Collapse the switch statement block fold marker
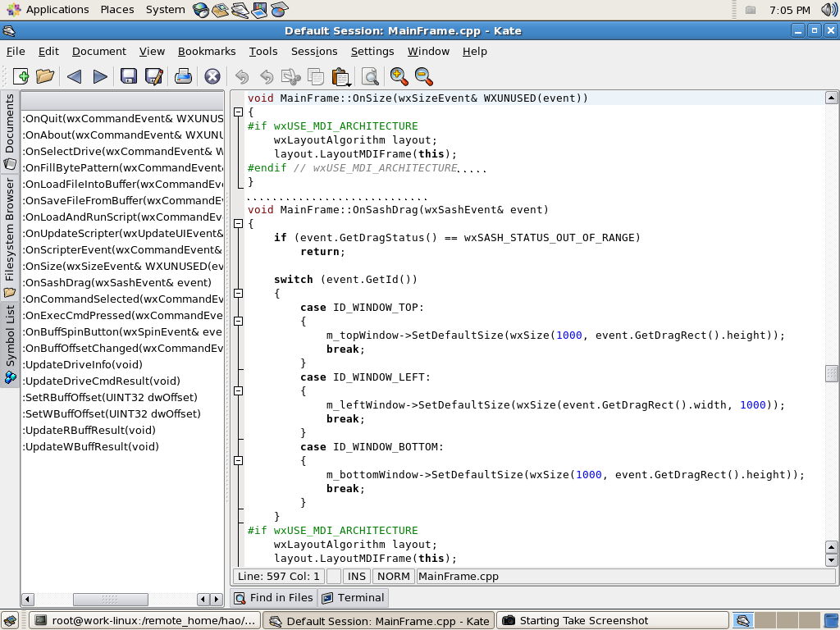This screenshot has width=840, height=630. (239, 293)
